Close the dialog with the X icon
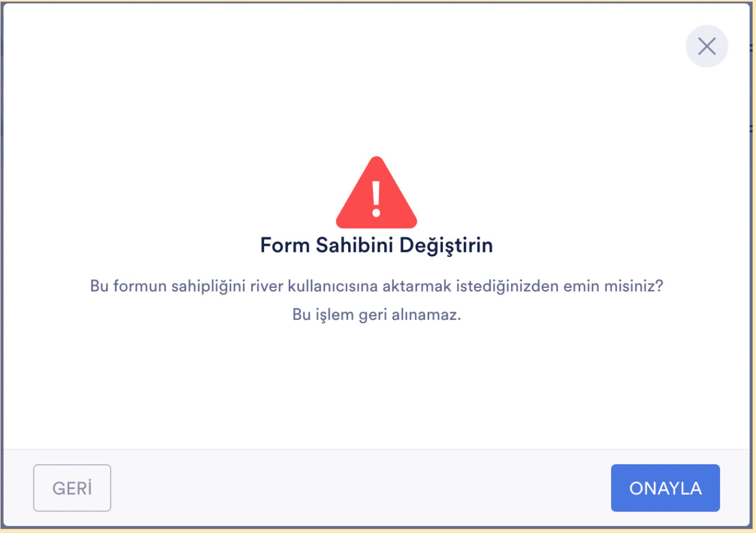 pos(706,46)
